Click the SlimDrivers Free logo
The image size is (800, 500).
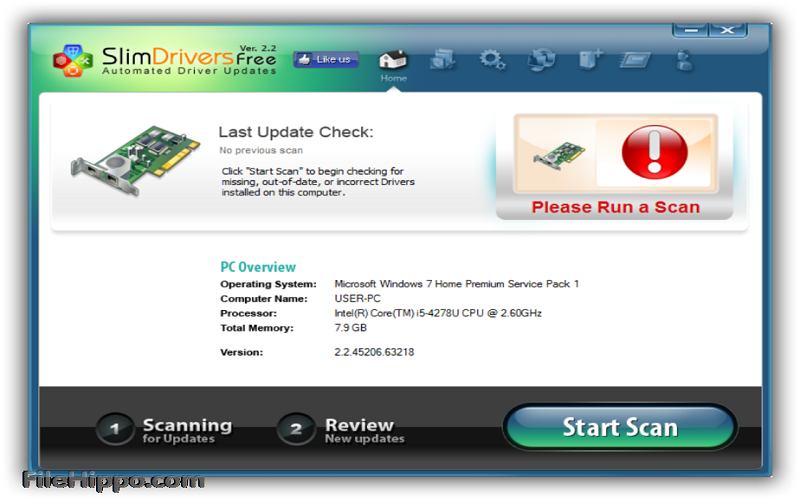(x=164, y=61)
